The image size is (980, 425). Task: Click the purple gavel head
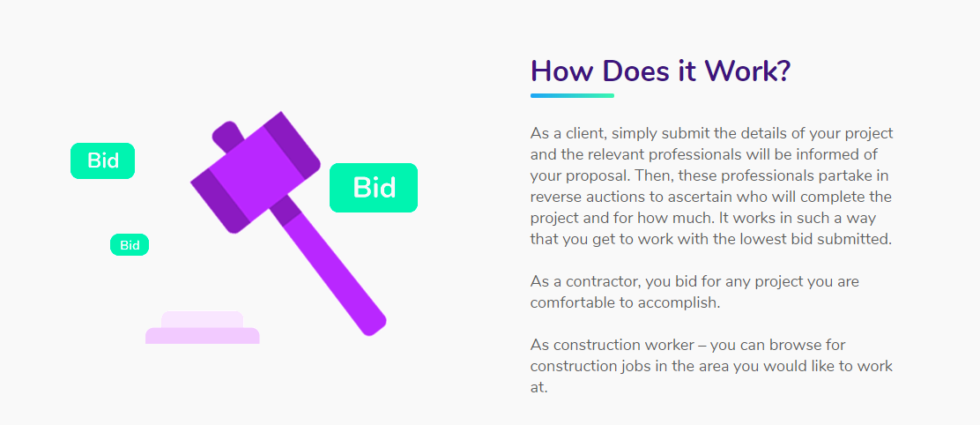tap(256, 173)
